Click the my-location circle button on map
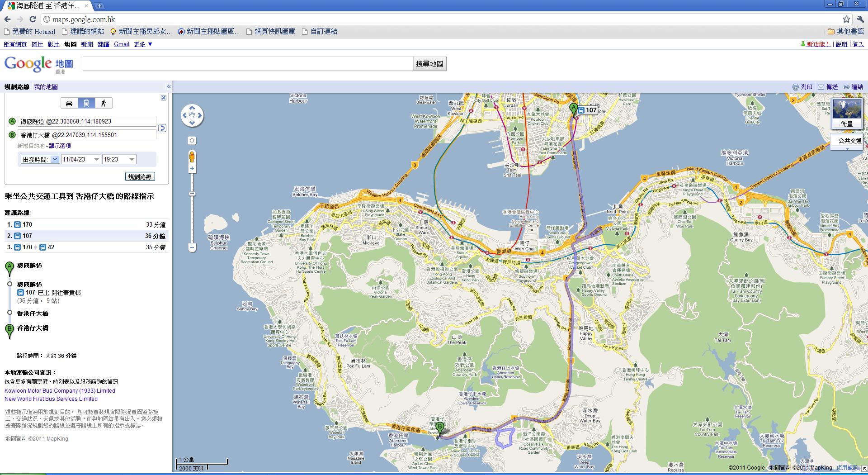 pos(192,141)
